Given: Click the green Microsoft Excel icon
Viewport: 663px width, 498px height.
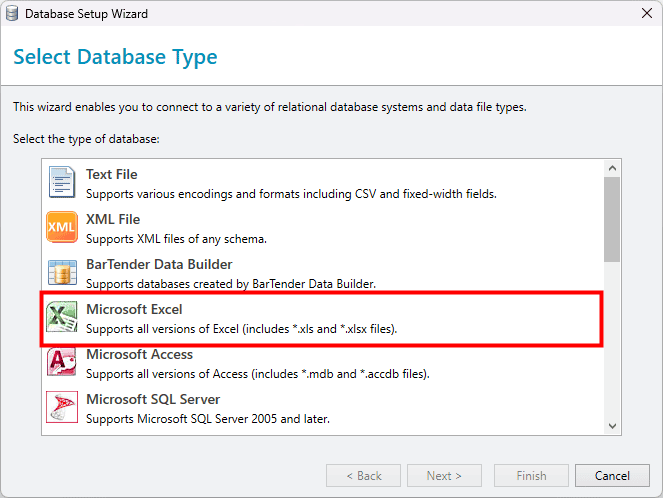Looking at the screenshot, I should click(62, 318).
